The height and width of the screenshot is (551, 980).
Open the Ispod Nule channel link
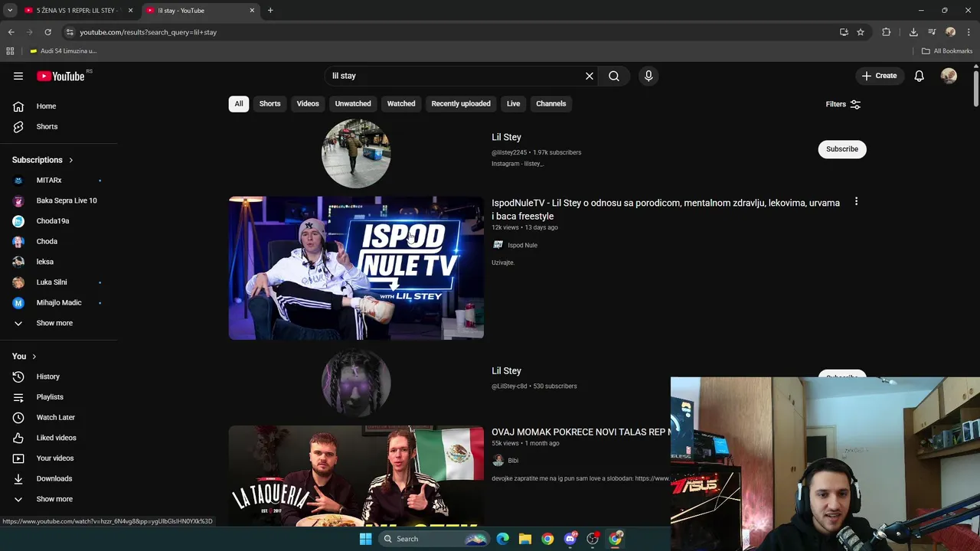tap(522, 245)
